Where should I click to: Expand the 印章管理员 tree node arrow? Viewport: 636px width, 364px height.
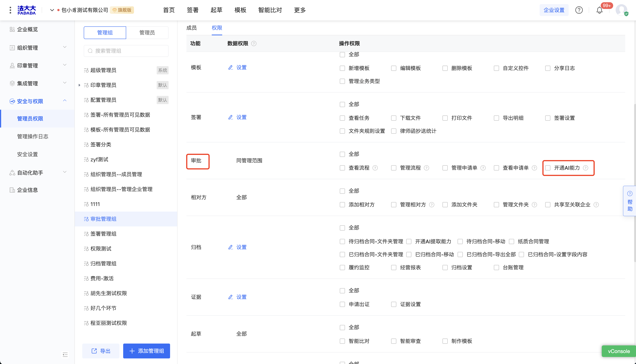[x=79, y=85]
